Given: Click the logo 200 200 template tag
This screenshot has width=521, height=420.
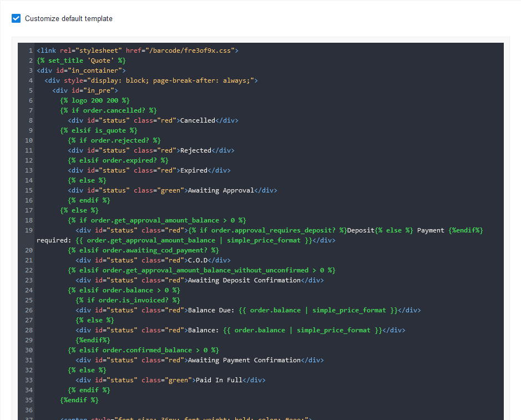Looking at the screenshot, I should coord(94,100).
